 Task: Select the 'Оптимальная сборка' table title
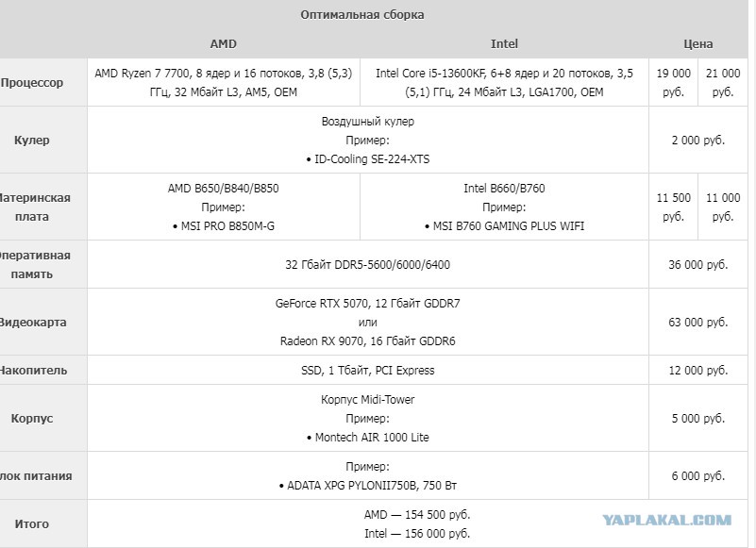point(362,15)
